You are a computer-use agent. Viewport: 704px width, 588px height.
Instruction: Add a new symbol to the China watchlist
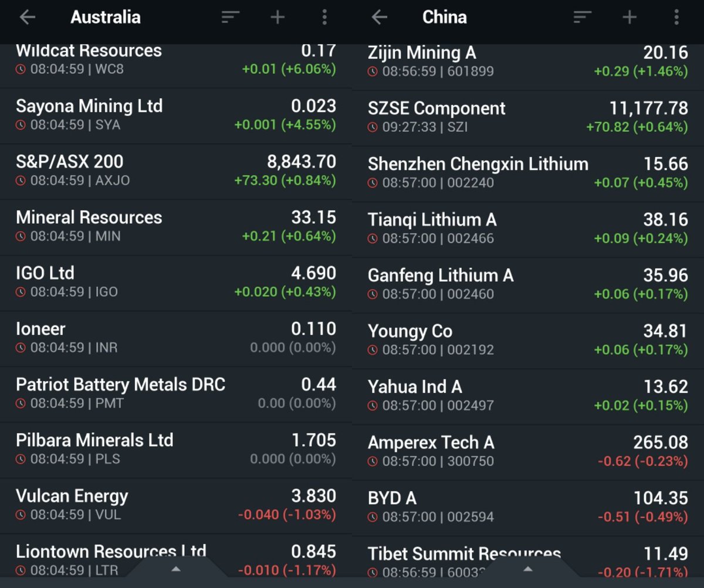pos(629,17)
